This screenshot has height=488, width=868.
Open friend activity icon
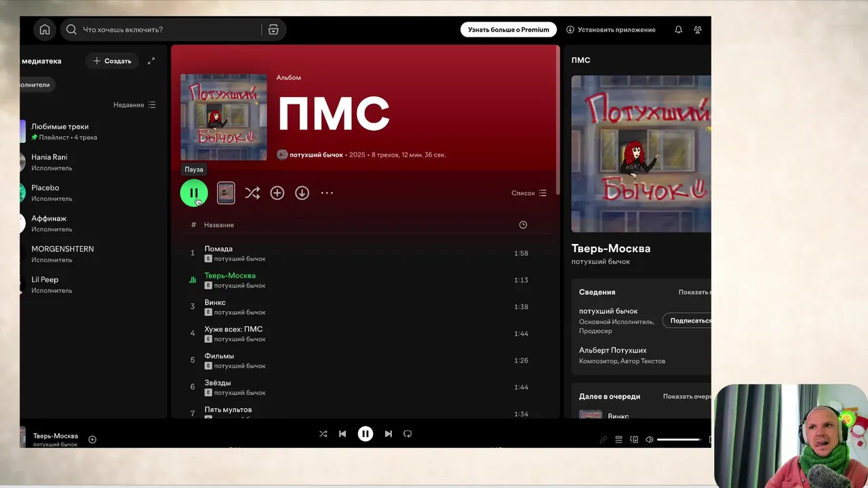pos(698,30)
